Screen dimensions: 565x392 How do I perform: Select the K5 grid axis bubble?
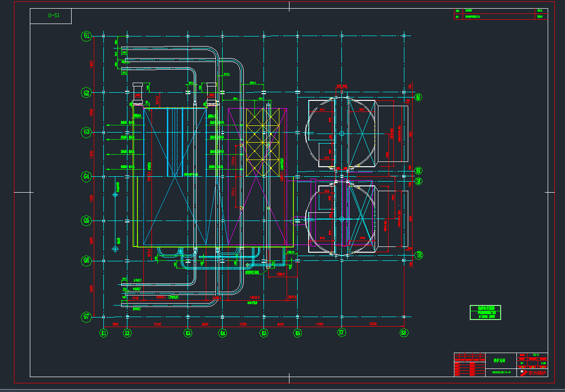264,333
